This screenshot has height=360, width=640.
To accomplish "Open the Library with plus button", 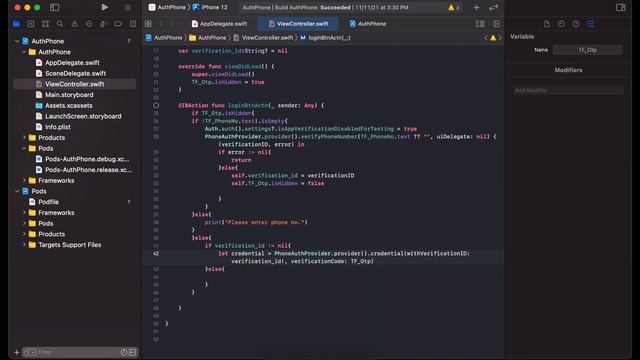I will 476,7.
